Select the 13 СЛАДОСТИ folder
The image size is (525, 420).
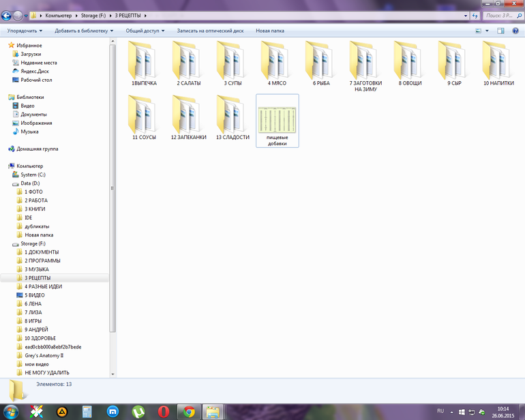click(232, 117)
